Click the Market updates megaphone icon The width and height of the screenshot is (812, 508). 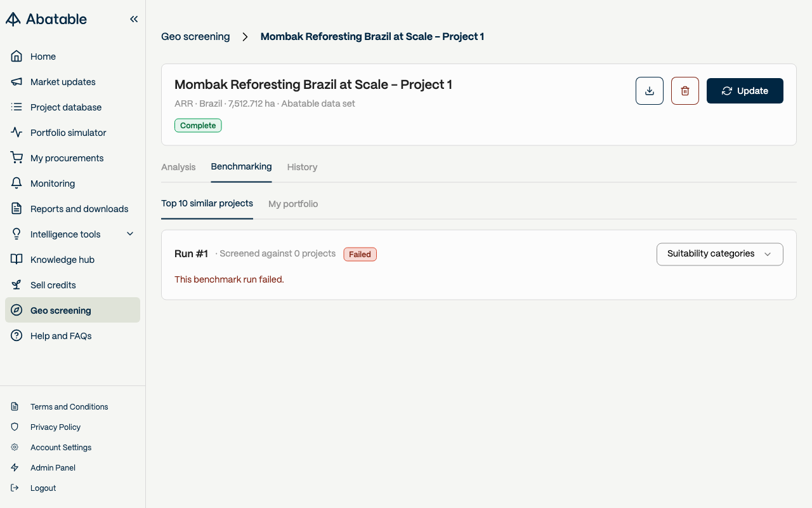click(x=17, y=82)
